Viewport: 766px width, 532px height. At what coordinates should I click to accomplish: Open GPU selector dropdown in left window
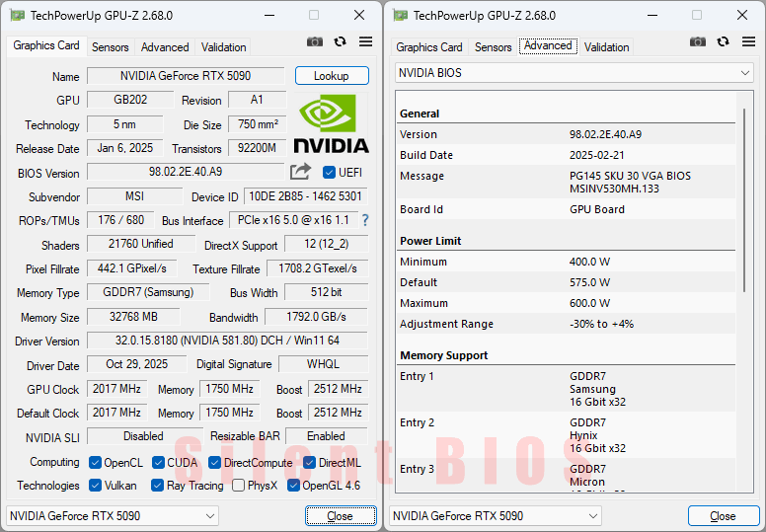tap(113, 516)
